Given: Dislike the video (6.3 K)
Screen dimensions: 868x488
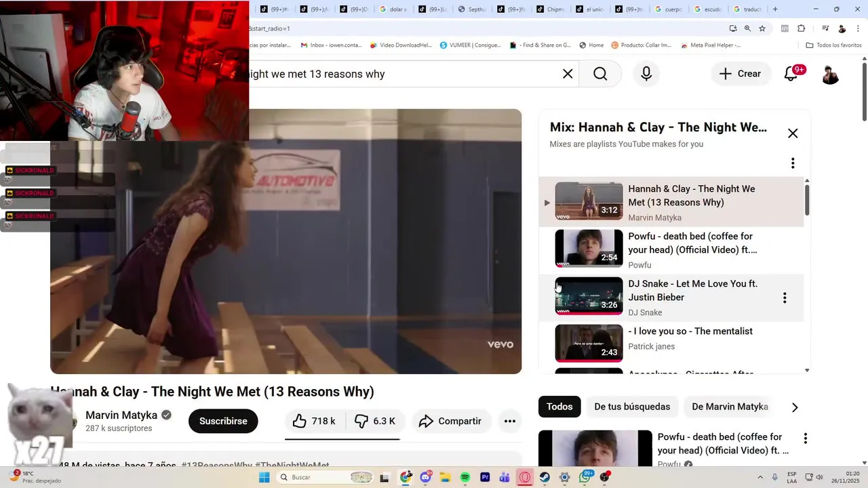Looking at the screenshot, I should [375, 421].
